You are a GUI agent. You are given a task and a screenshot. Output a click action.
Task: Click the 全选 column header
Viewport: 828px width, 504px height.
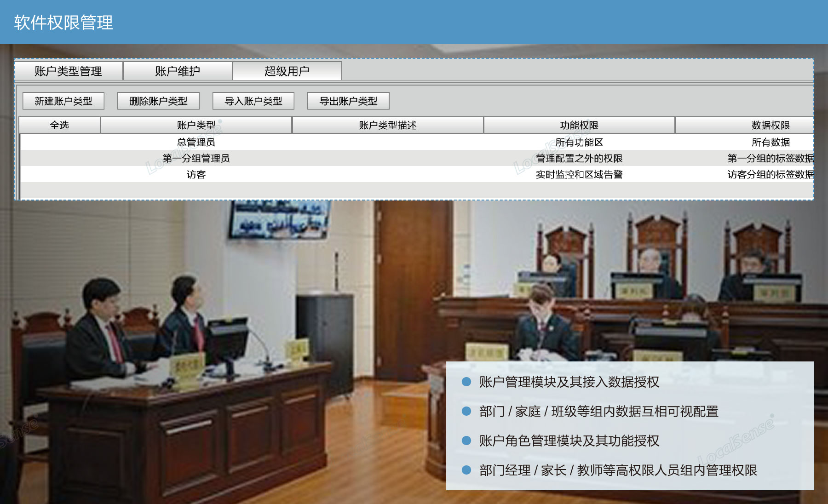click(59, 125)
